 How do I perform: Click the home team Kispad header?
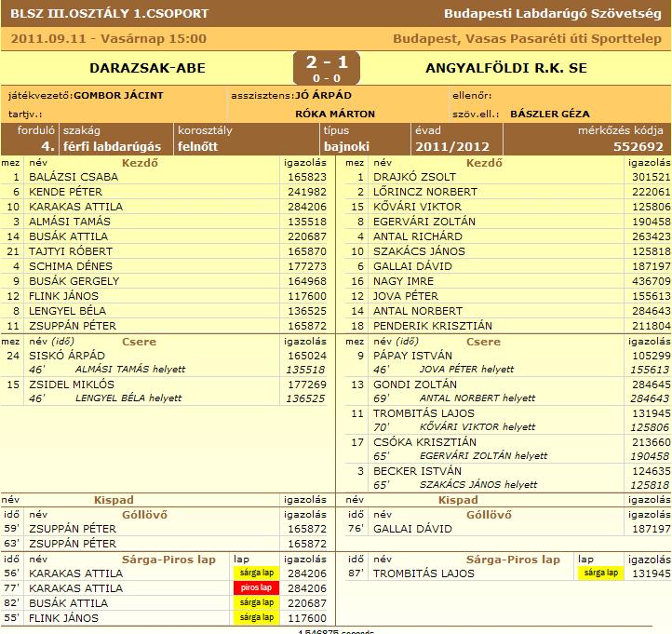tap(114, 500)
